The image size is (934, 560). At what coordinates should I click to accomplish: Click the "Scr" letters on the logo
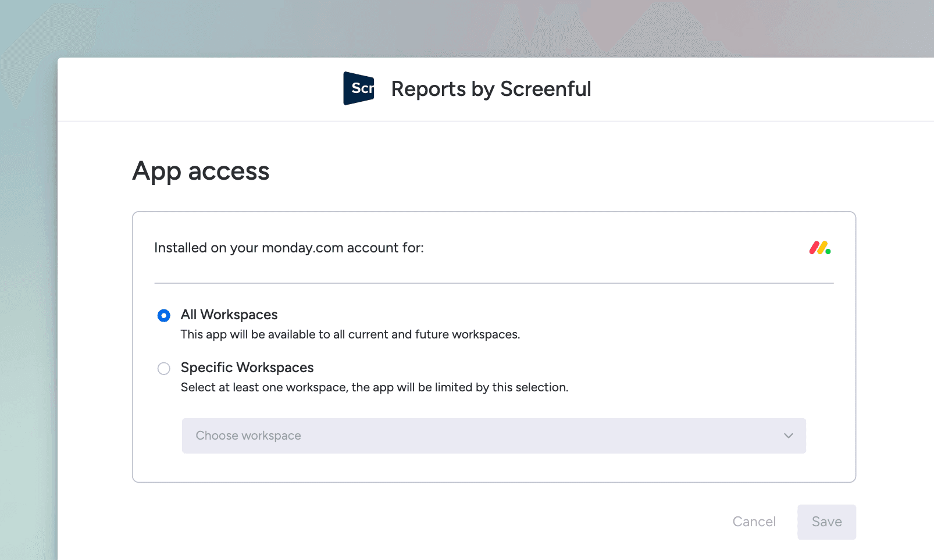click(x=362, y=88)
